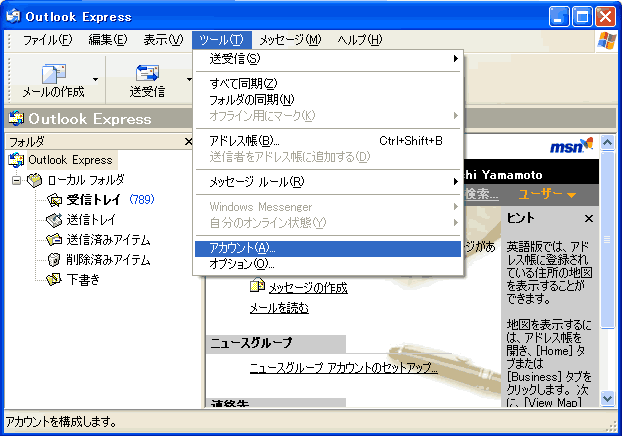622x436 pixels.
Task: Click the Outlook Express title bar icon
Action: tap(13, 16)
